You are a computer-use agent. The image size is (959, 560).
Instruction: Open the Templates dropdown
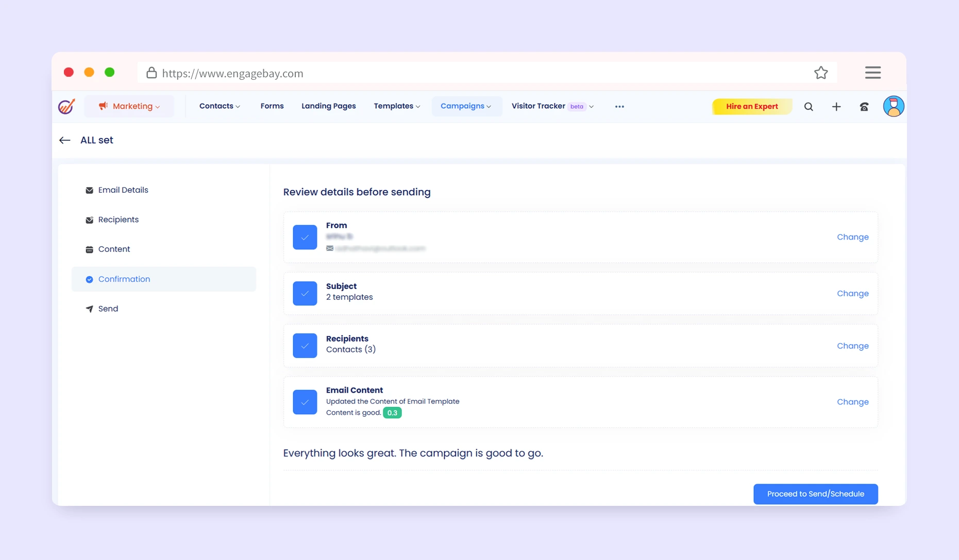397,106
